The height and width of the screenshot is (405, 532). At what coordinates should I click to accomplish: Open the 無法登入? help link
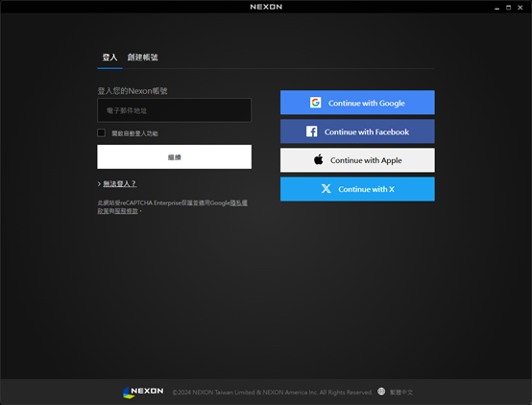[119, 184]
